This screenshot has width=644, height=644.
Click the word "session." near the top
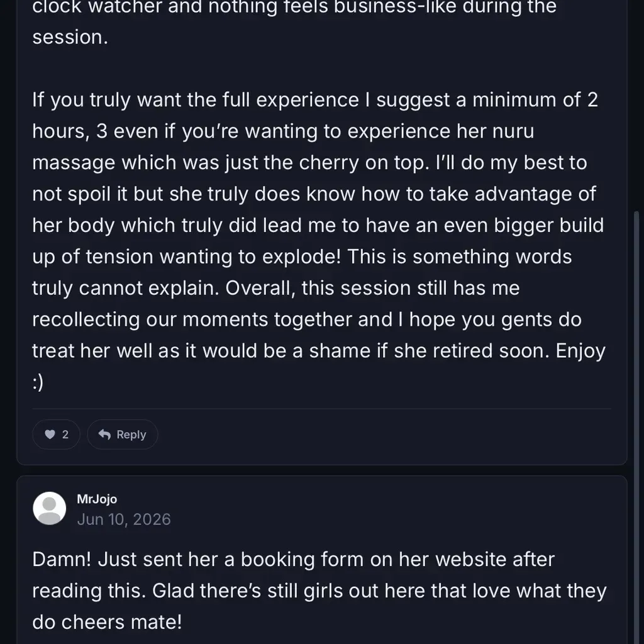click(x=70, y=37)
